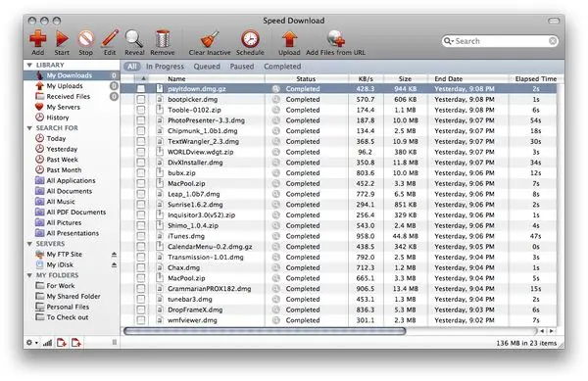This screenshot has height=381, width=588.
Task: Click the scroll left arrow
Action: coord(542,331)
